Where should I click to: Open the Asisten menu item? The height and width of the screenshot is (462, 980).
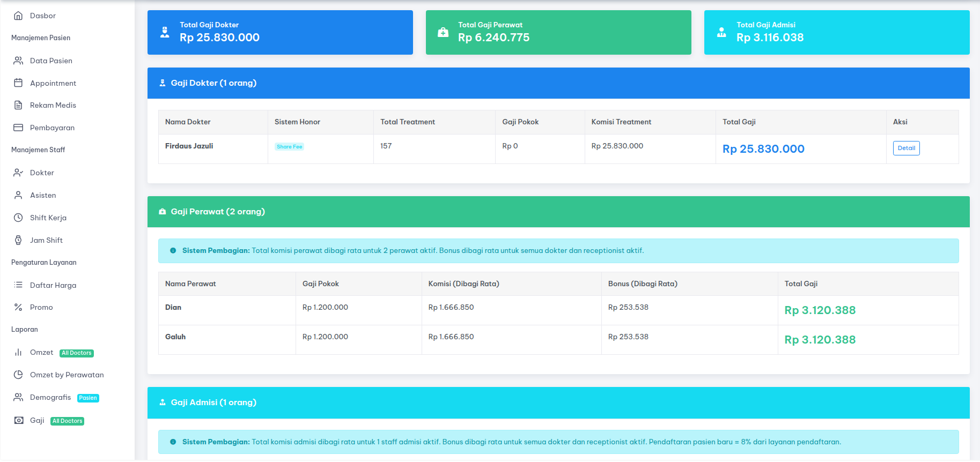tap(43, 195)
